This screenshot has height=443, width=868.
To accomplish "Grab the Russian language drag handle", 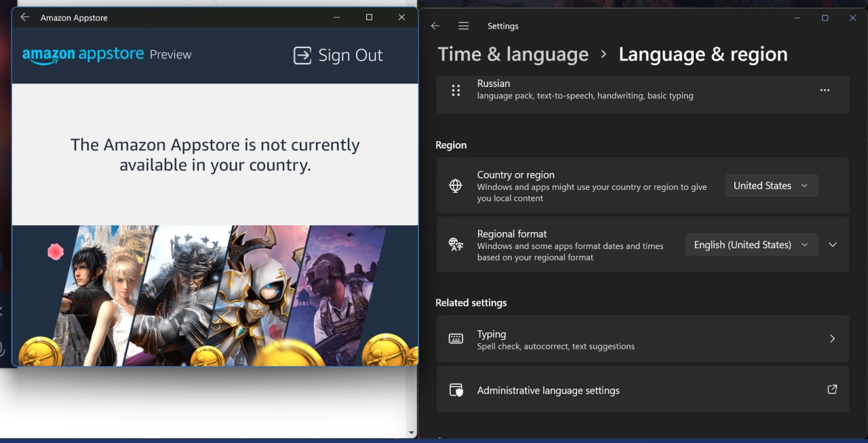I will point(456,90).
